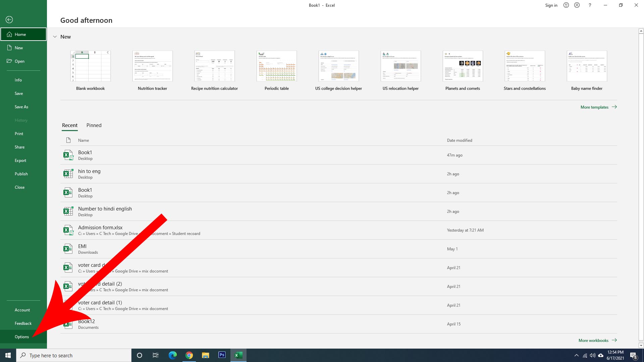The height and width of the screenshot is (362, 644).
Task: Collapse the New templates section
Action: click(x=55, y=37)
